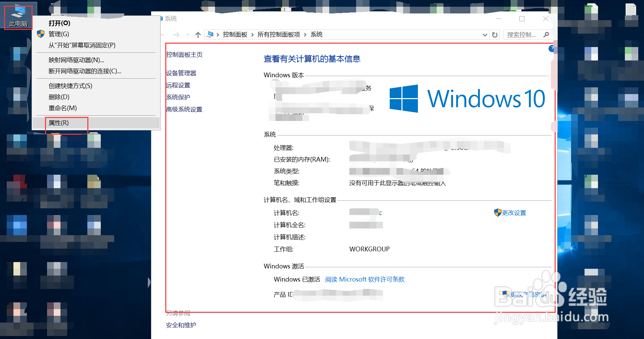
Task: Select 管理(G) from the context menu
Action: 59,34
